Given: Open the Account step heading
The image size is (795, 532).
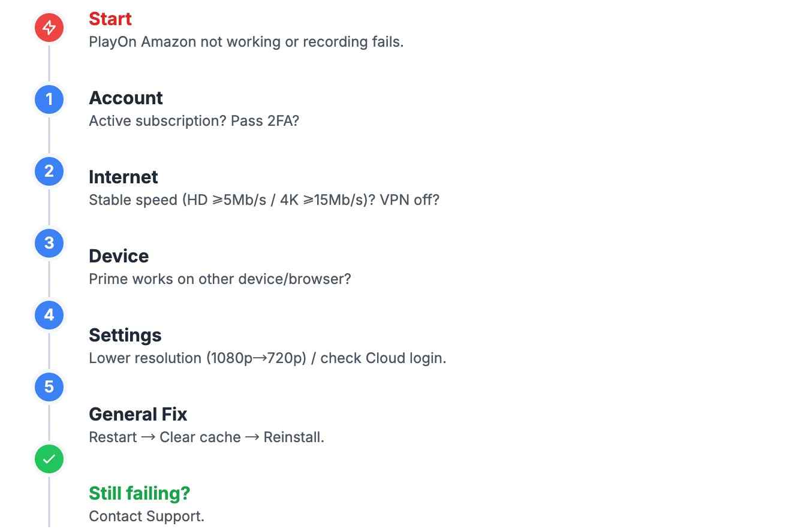Looking at the screenshot, I should (126, 98).
